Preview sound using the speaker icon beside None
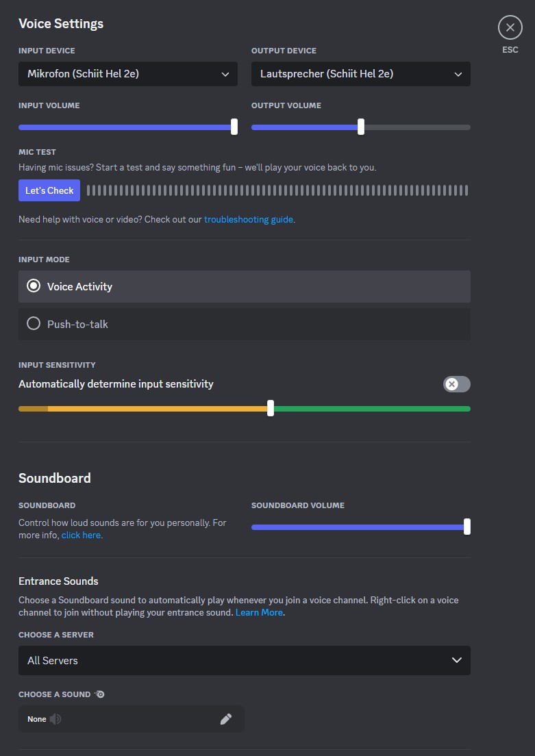The width and height of the screenshot is (535, 756). pyautogui.click(x=55, y=719)
